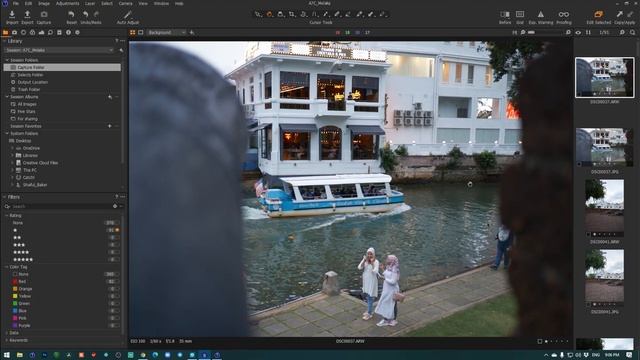
Task: Click the Copy adjustments arrow icon
Action: pos(620,14)
